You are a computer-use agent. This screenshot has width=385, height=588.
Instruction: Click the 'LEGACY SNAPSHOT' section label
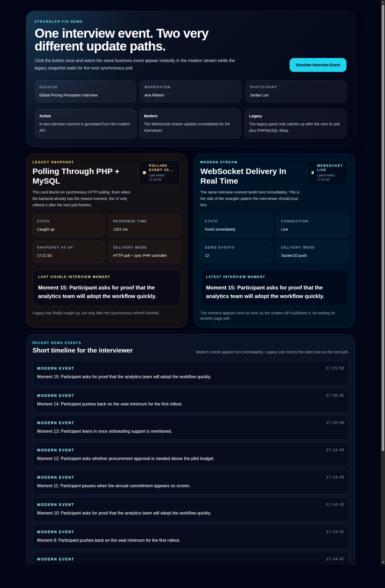pos(53,162)
